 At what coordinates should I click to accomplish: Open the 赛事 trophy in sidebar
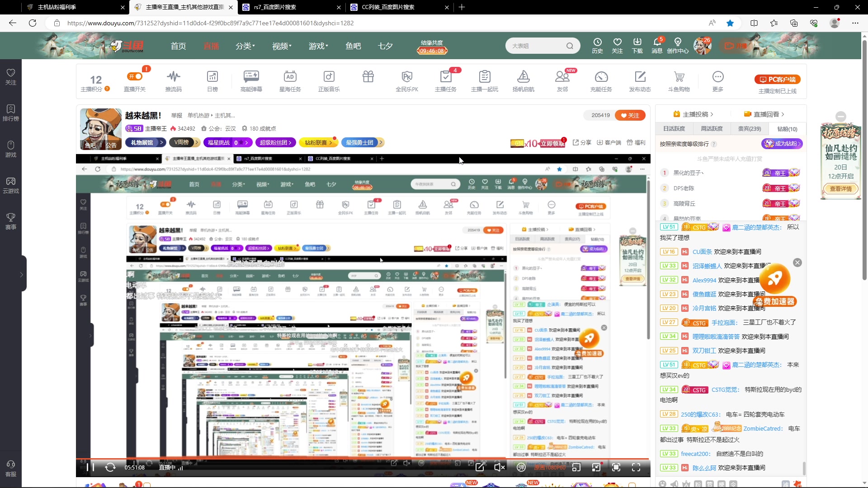click(11, 218)
